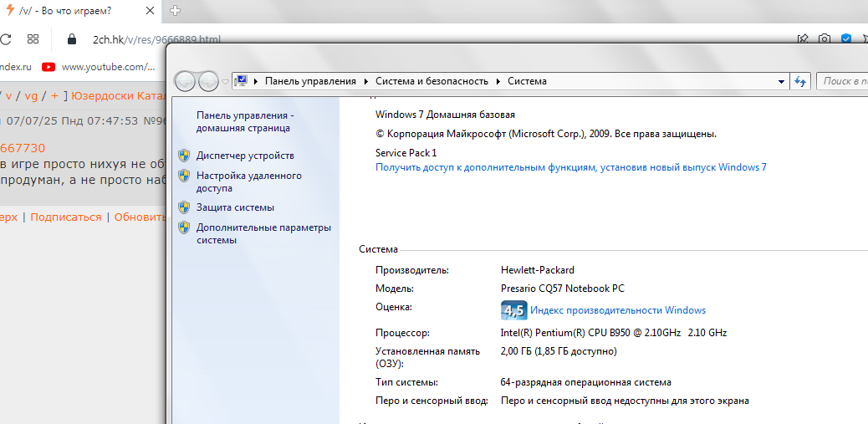
Task: Open Панель управления домашняя страница link
Action: click(245, 122)
